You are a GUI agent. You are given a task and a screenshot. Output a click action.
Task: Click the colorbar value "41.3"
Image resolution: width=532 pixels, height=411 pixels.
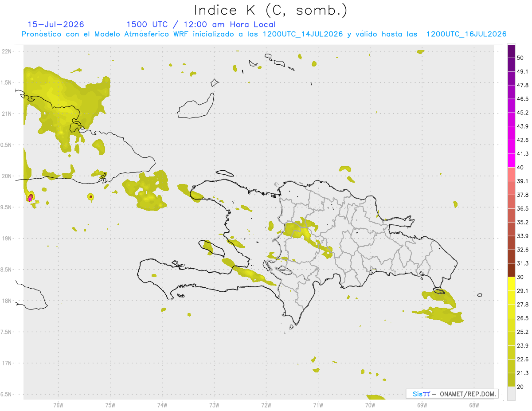click(523, 154)
